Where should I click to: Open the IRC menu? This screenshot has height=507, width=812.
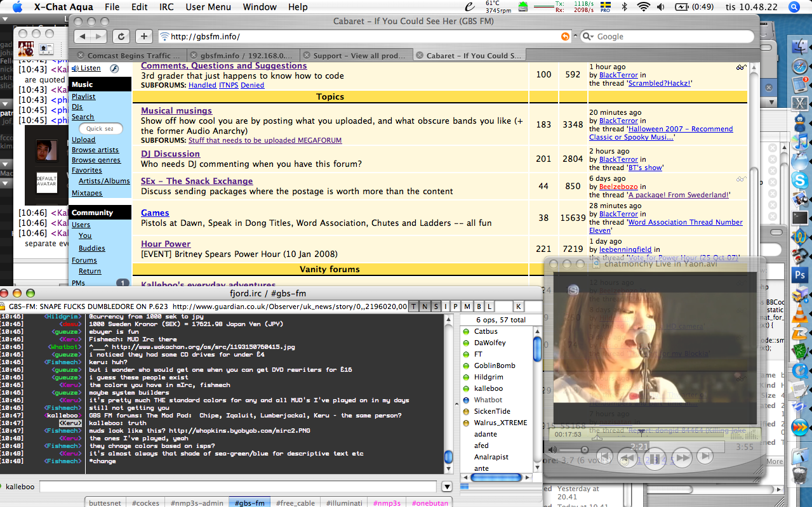[166, 7]
